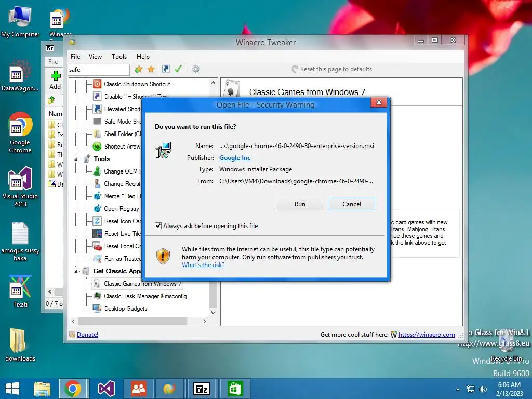This screenshot has width=532, height=399.
Task: Cancel the Open File security warning
Action: (x=352, y=204)
